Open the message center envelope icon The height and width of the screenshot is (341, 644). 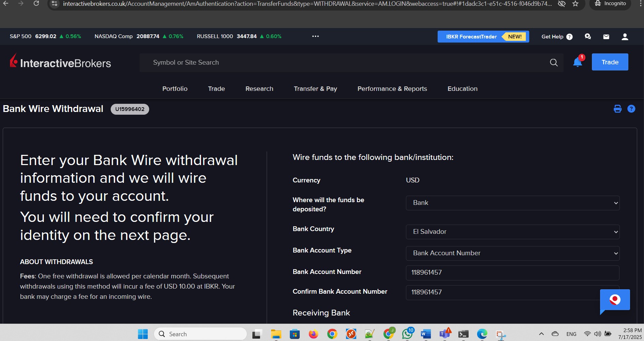point(606,37)
